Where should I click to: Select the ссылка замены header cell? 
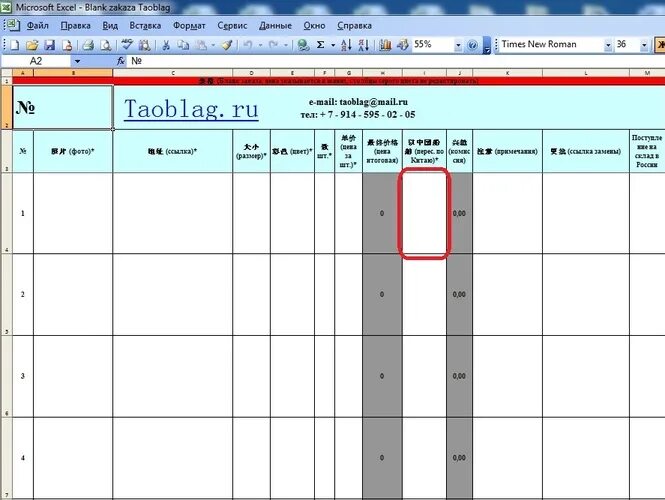(x=586, y=151)
